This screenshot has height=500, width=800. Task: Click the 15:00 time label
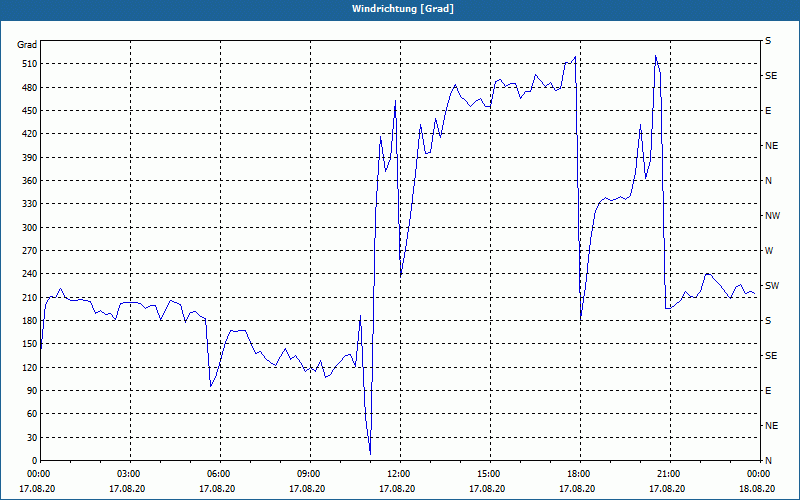(490, 474)
